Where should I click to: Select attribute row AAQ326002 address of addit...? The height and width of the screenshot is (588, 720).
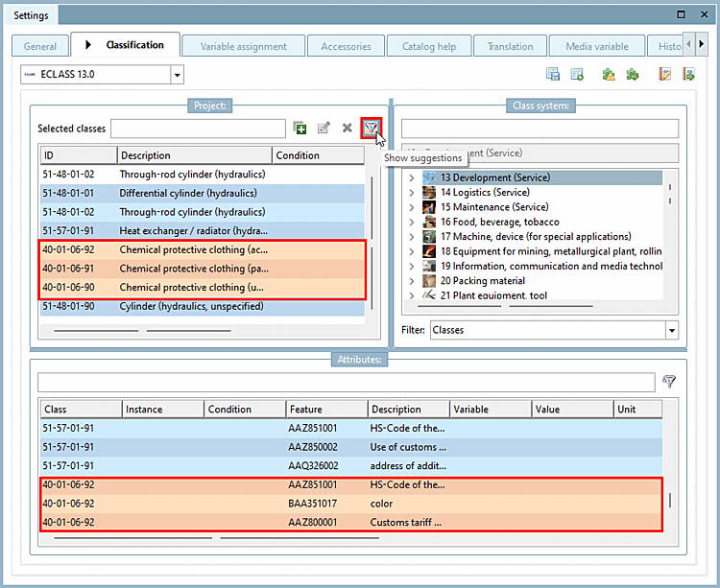click(x=351, y=465)
